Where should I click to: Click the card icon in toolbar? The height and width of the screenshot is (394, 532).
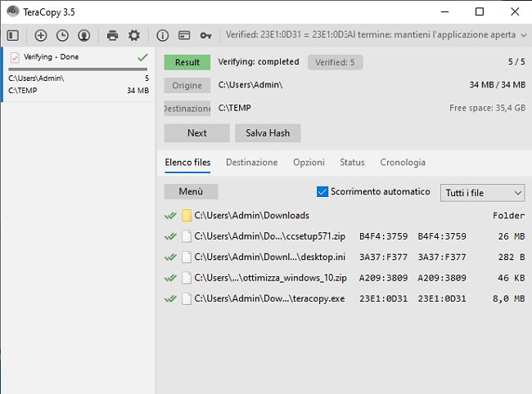(184, 36)
